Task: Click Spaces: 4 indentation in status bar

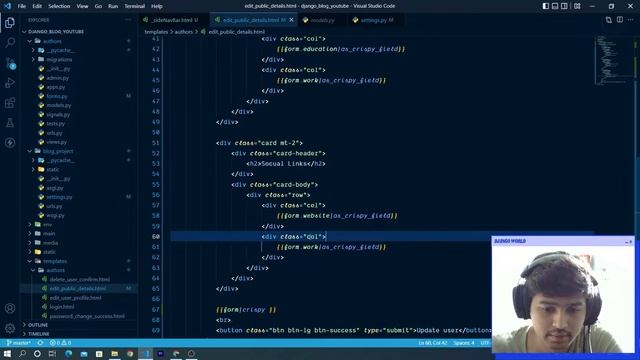Action: 464,343
